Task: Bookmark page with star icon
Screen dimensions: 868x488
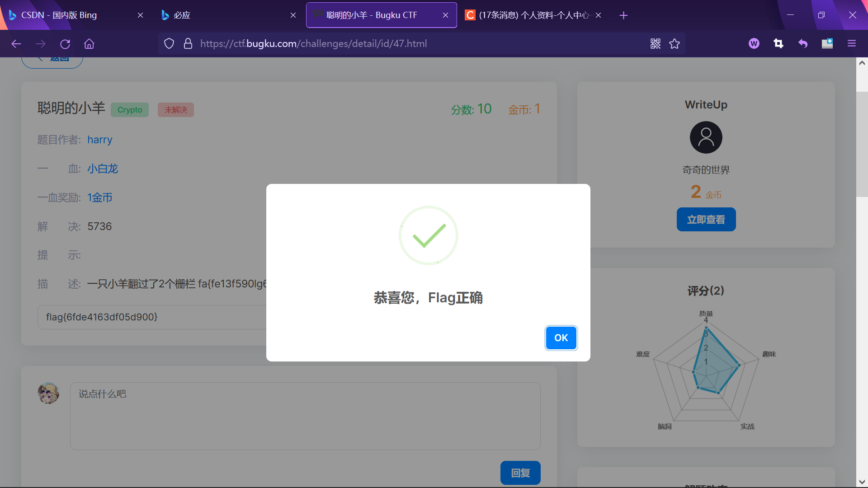Action: click(x=675, y=44)
